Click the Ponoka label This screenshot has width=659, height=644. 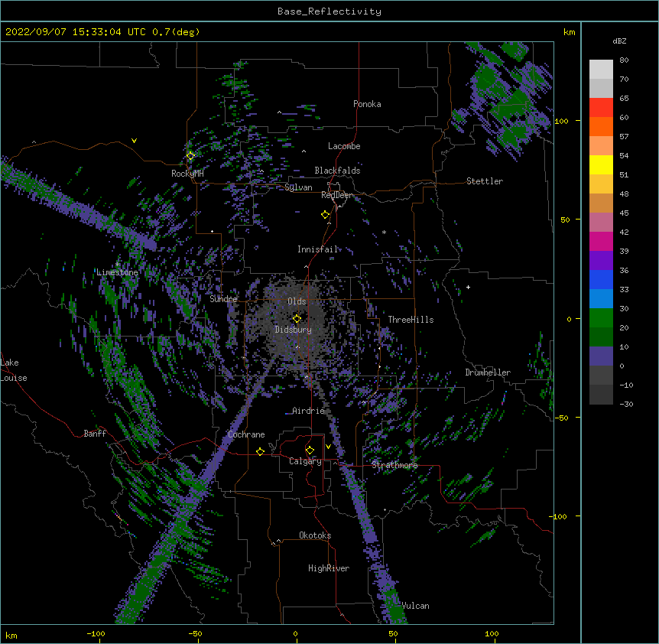click(367, 104)
